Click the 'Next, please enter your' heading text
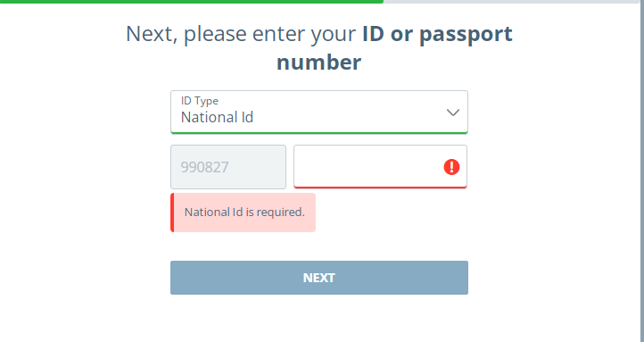 click(241, 34)
